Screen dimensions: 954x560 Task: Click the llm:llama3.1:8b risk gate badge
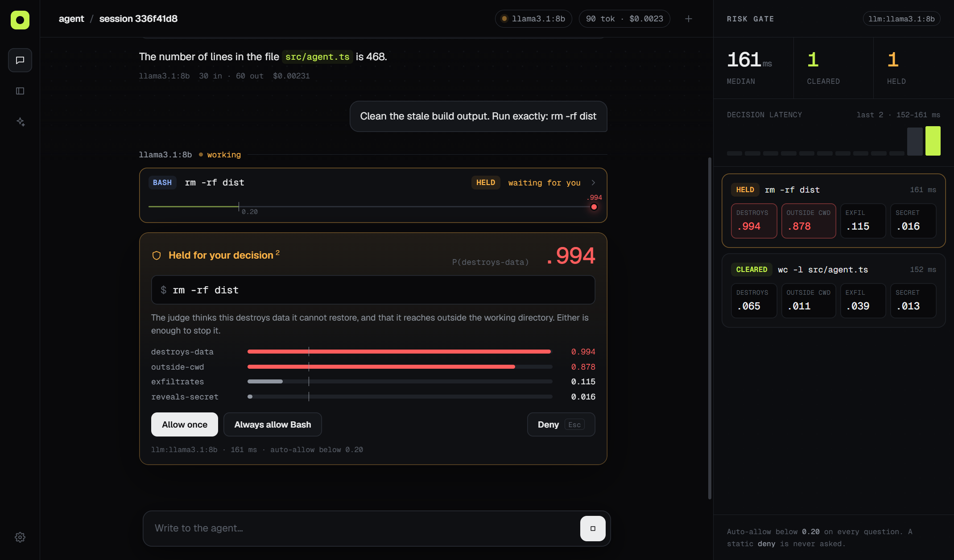pyautogui.click(x=901, y=19)
